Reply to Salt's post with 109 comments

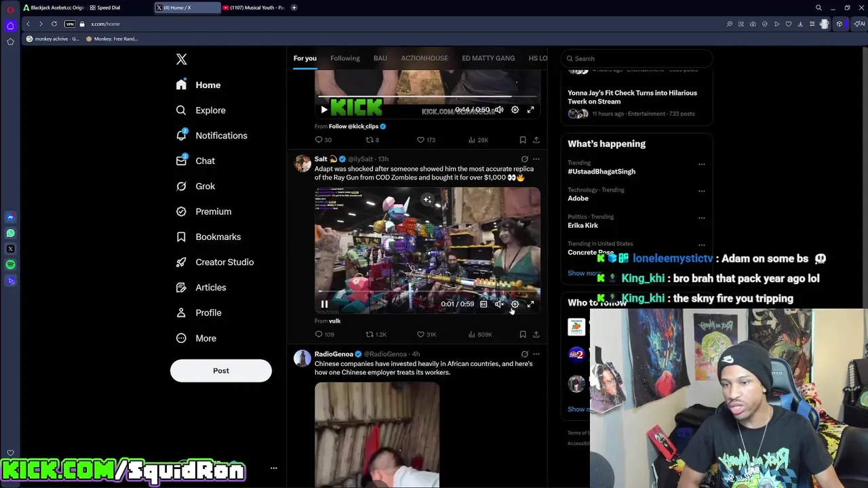click(324, 334)
